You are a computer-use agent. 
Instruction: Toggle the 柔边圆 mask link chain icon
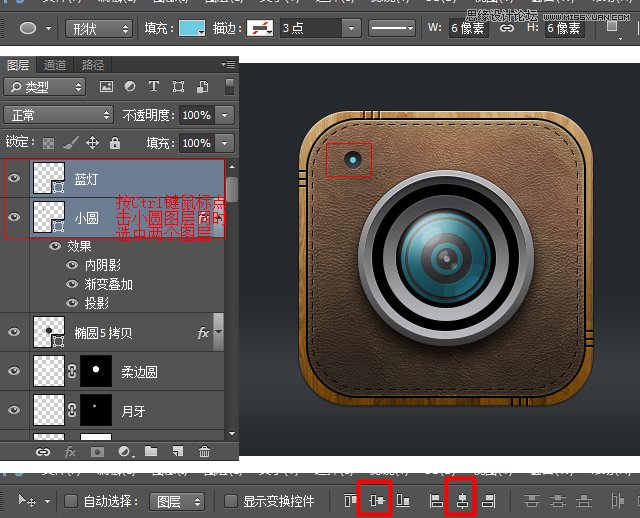pos(72,371)
